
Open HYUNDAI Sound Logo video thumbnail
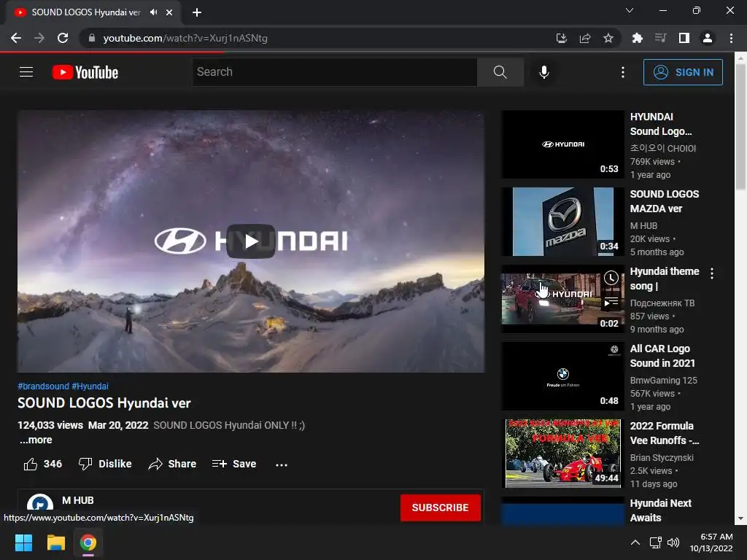coord(562,144)
